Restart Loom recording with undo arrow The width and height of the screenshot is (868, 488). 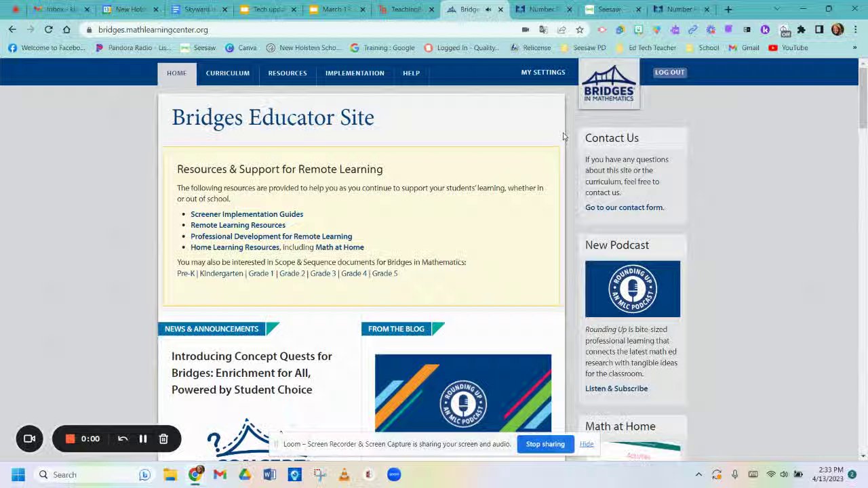[x=123, y=439]
